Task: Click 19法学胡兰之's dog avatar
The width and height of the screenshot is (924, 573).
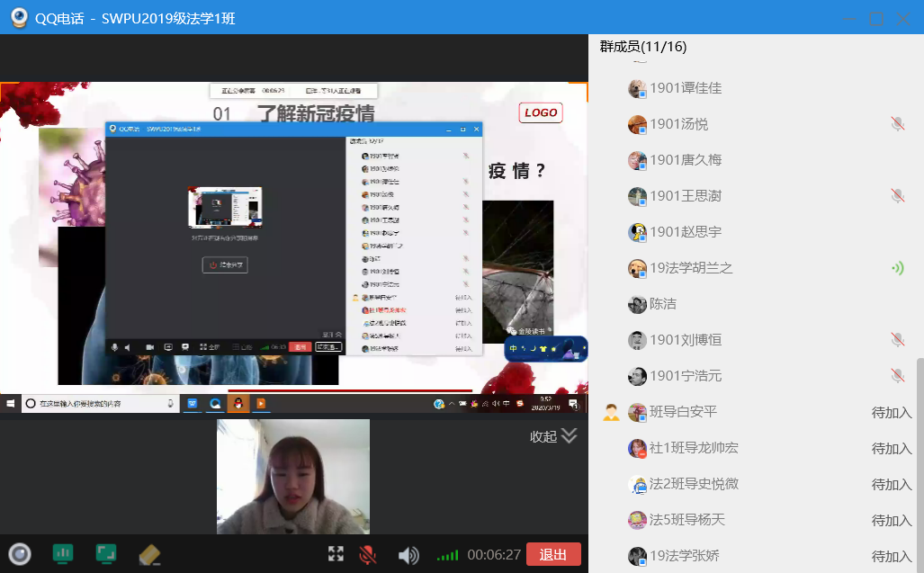Action: pyautogui.click(x=637, y=268)
